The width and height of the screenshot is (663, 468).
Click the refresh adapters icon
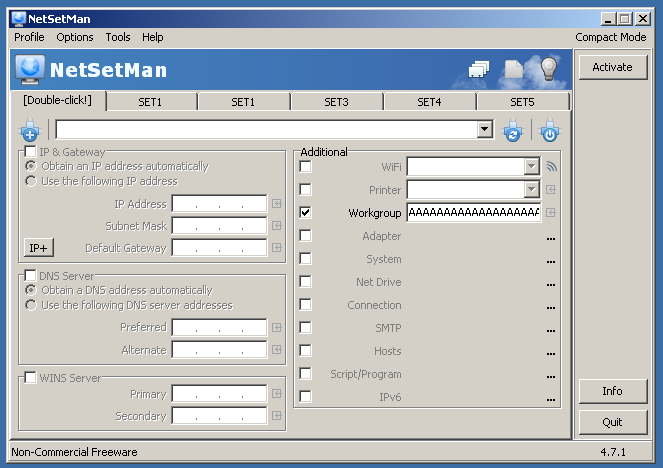pos(513,130)
